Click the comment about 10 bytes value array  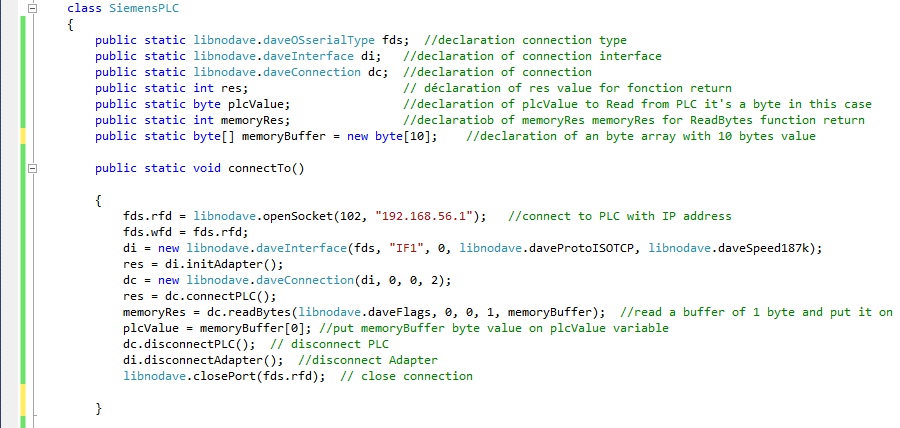click(x=641, y=137)
